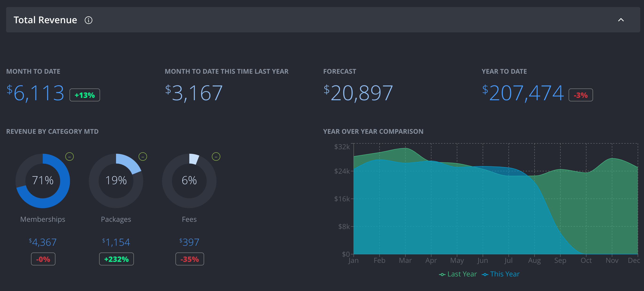
Task: Click the Year Over Year Comparison heading
Action: click(x=373, y=131)
